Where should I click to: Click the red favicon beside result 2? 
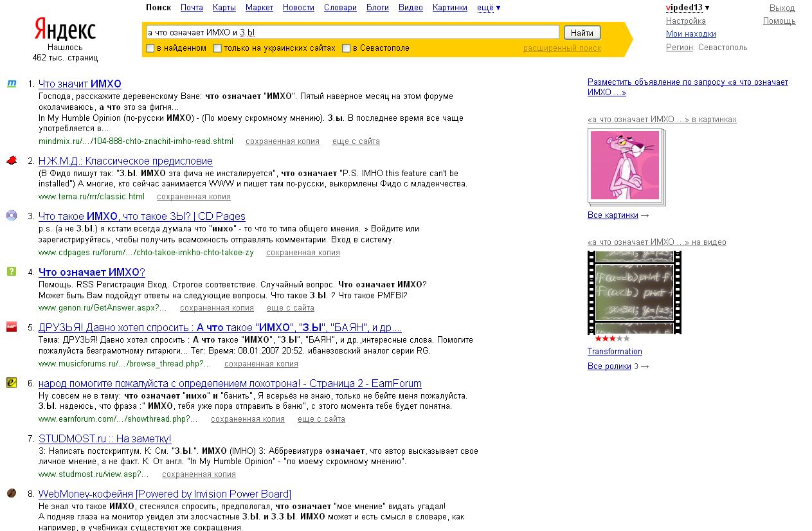pyautogui.click(x=12, y=161)
